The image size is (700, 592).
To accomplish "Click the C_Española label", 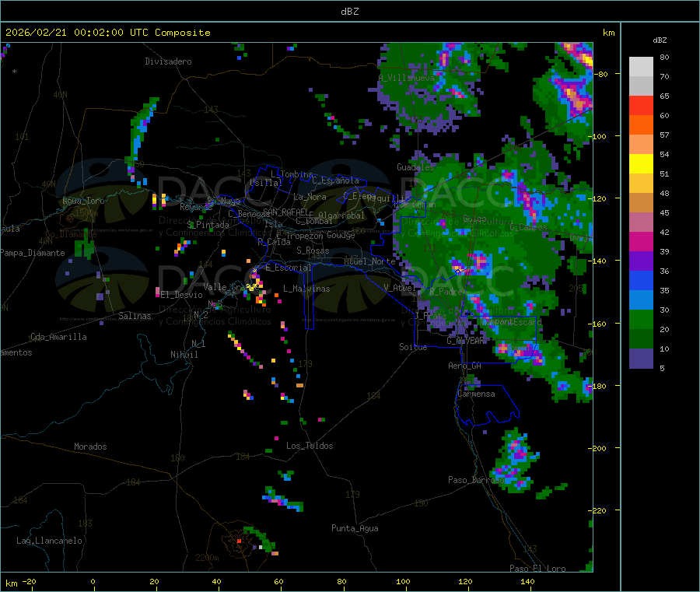I will 335,180.
